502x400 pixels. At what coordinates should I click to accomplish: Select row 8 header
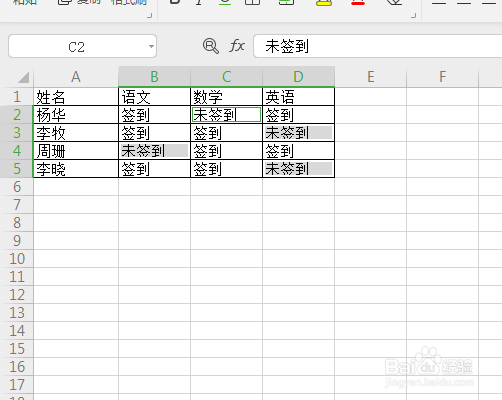coord(17,223)
